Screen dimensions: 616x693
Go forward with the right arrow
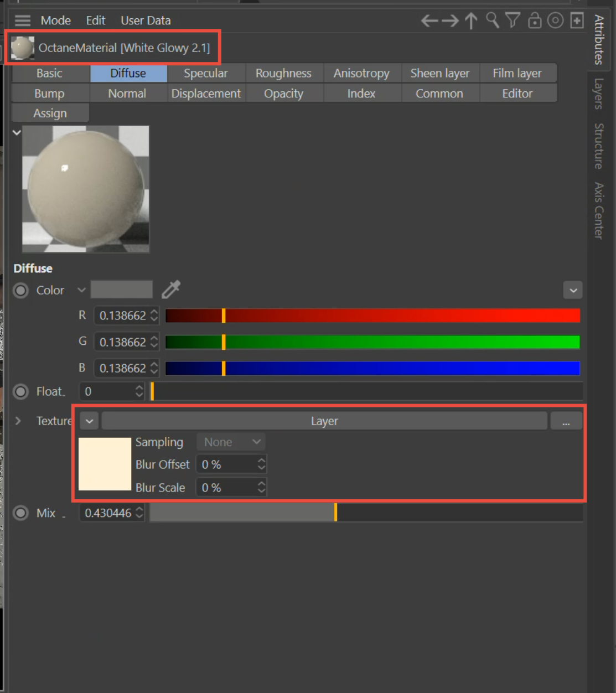click(x=450, y=21)
